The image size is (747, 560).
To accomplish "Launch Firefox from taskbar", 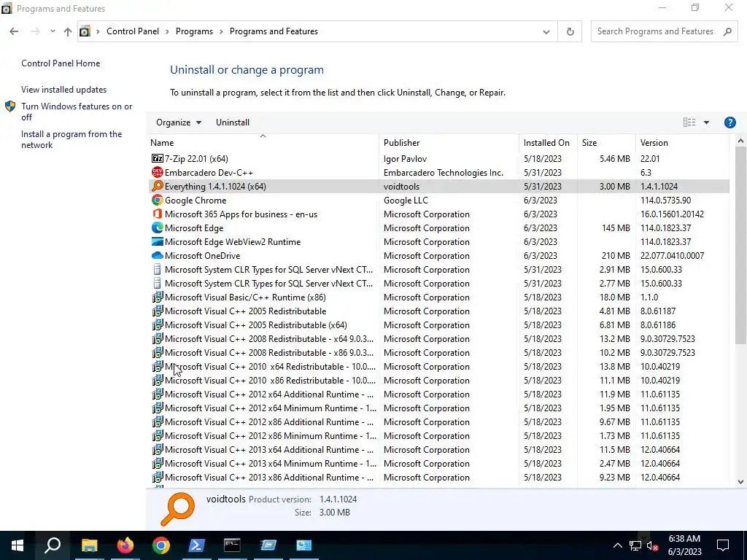I will 125,545.
